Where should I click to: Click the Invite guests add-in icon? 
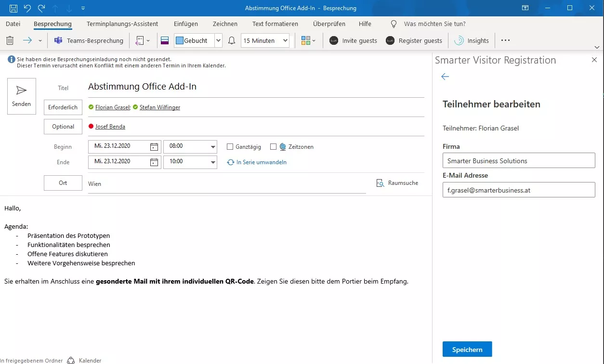[353, 40]
